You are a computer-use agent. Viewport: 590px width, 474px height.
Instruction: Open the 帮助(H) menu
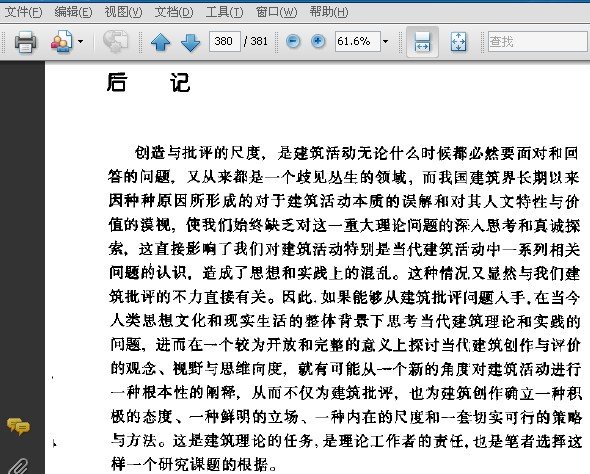coord(328,12)
